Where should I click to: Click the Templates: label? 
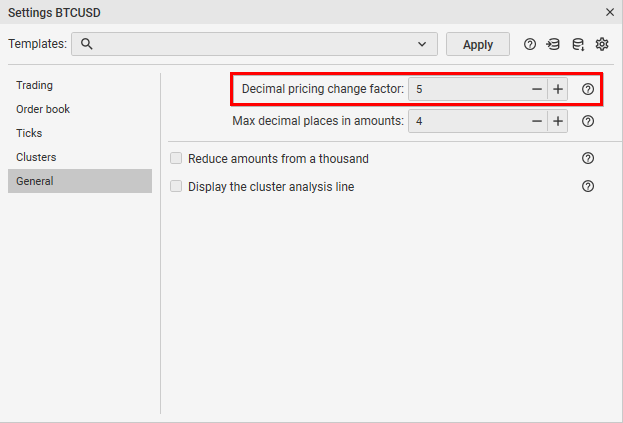37,44
